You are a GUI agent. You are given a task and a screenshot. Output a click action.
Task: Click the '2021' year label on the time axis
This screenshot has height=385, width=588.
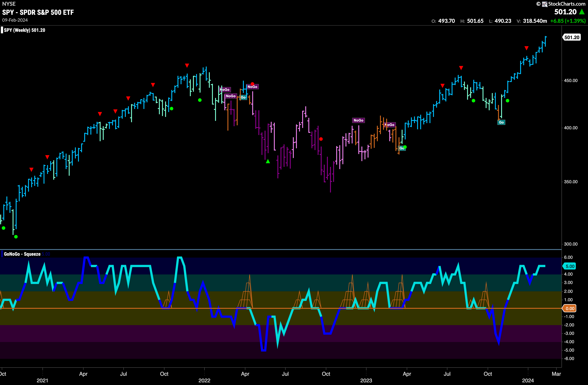pos(42,381)
